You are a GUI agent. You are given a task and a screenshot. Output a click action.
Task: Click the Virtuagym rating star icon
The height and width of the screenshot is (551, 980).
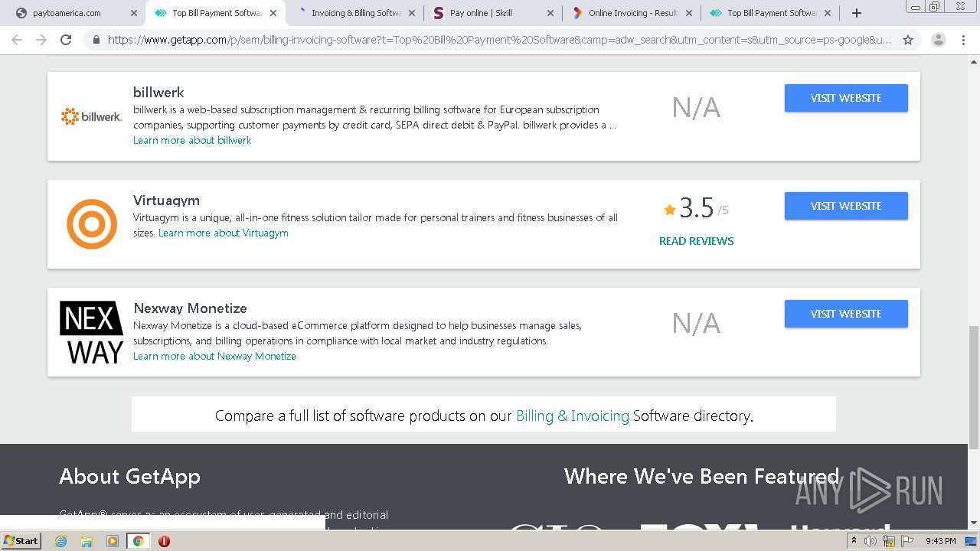[x=670, y=209]
